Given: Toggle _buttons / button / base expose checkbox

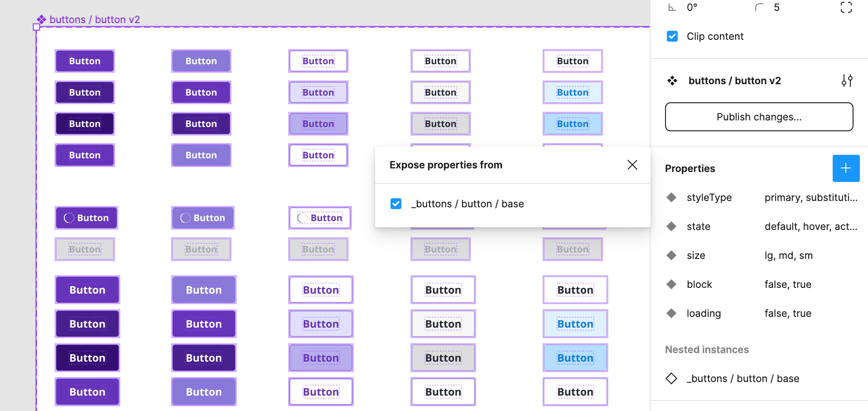Looking at the screenshot, I should (396, 204).
